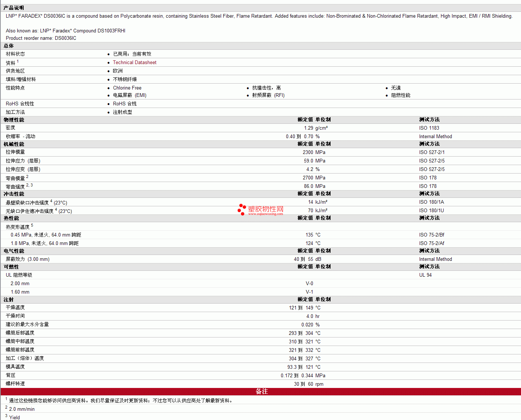This screenshot has width=521, height=420.
Task: Select the 材料状态 row label
Action: 15,54
